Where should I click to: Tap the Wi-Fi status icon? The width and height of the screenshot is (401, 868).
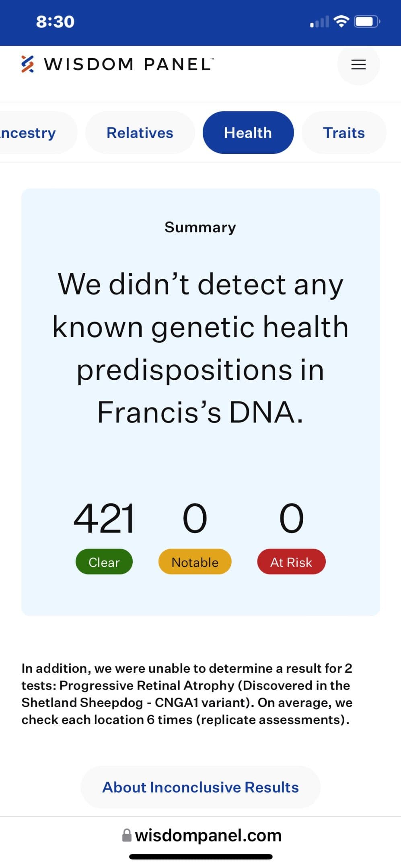[341, 21]
